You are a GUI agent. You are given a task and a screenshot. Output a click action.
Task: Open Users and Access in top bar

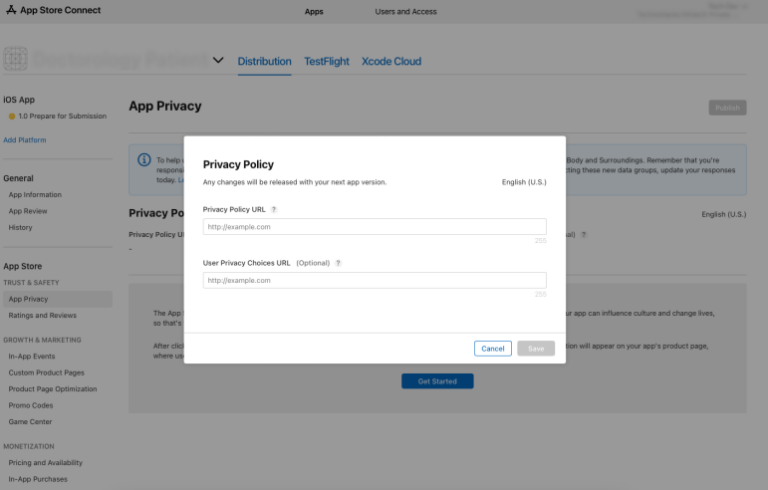pyautogui.click(x=406, y=12)
